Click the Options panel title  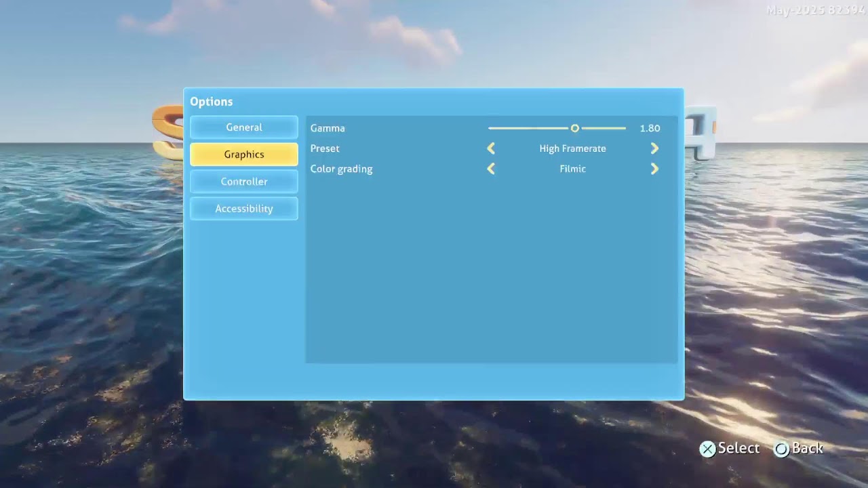211,102
